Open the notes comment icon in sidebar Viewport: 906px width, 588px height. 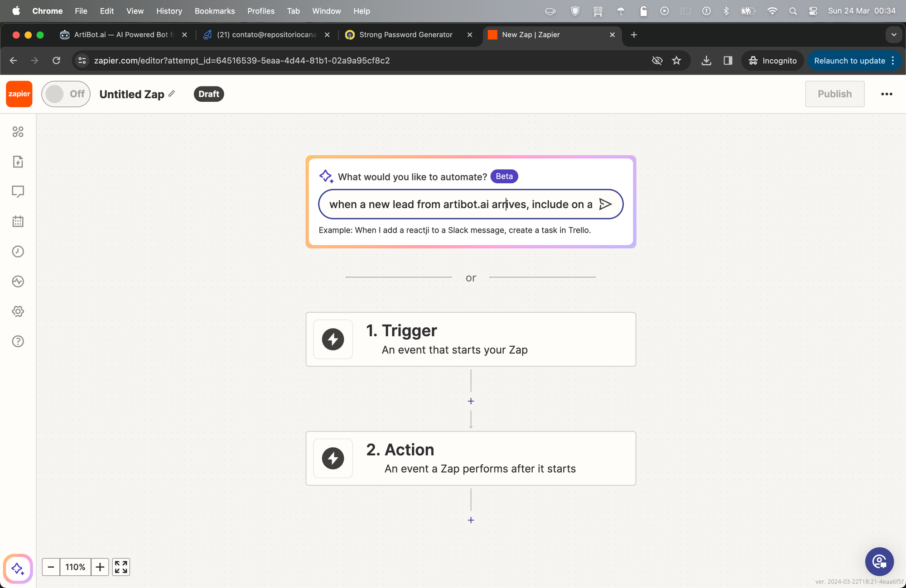18,191
